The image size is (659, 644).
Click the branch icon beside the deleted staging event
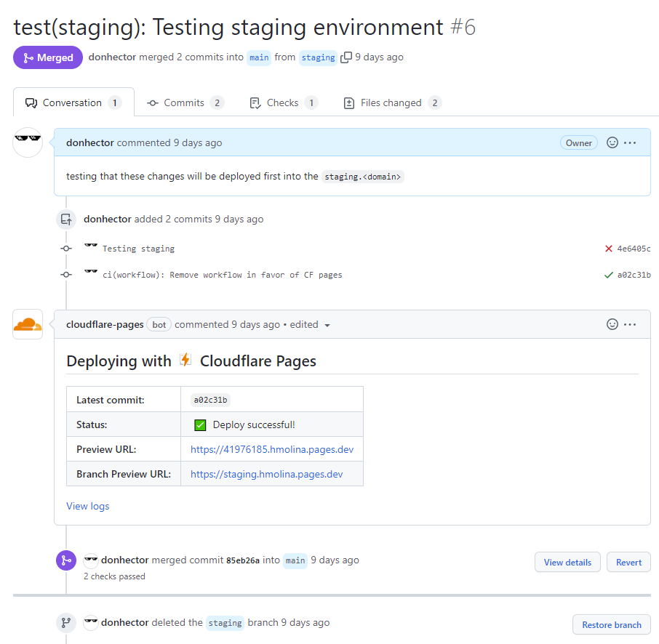click(x=66, y=623)
